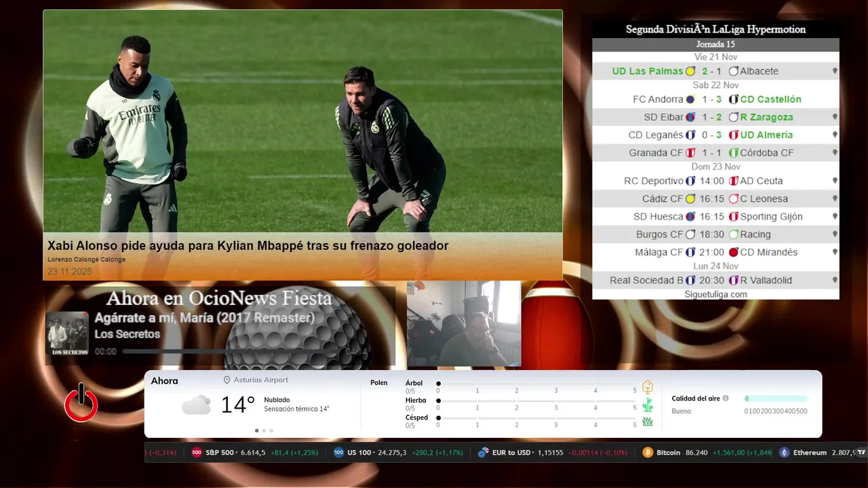Click the UD Las Palmas team name
The height and width of the screenshot is (488, 868).
click(x=648, y=71)
